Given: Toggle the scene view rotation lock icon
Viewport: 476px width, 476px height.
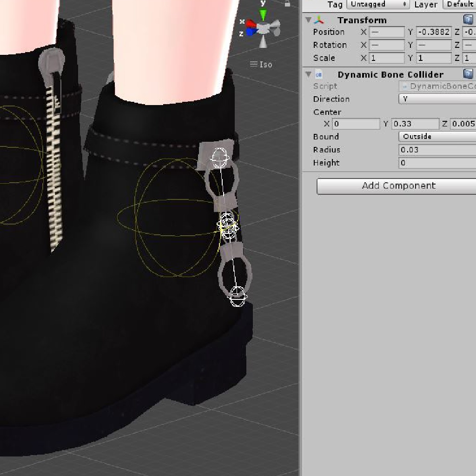Looking at the screenshot, I should tap(287, 3).
